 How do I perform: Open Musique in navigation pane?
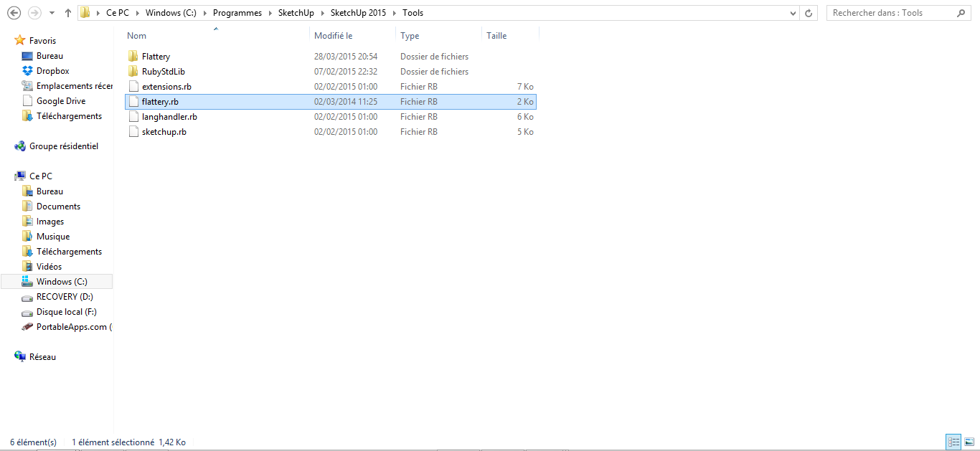coord(53,237)
